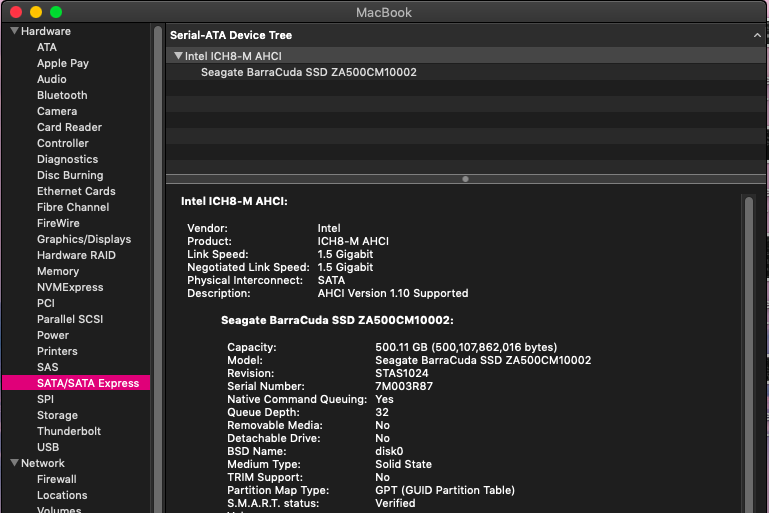Open Apple Pay hardware info
This screenshot has height=513, width=769.
(x=63, y=63)
